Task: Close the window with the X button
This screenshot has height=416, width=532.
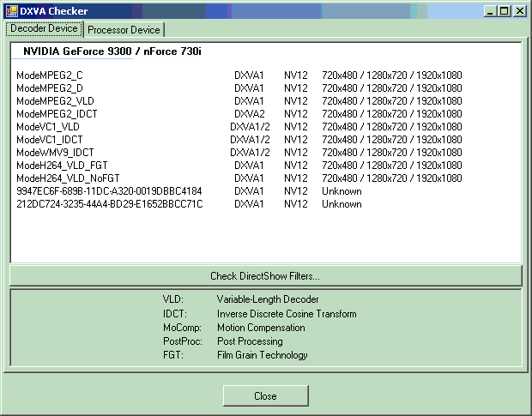Action: [x=519, y=11]
